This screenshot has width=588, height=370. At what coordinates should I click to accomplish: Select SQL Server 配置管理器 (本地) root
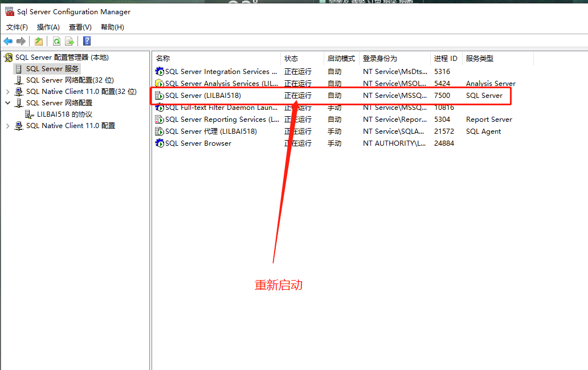62,57
